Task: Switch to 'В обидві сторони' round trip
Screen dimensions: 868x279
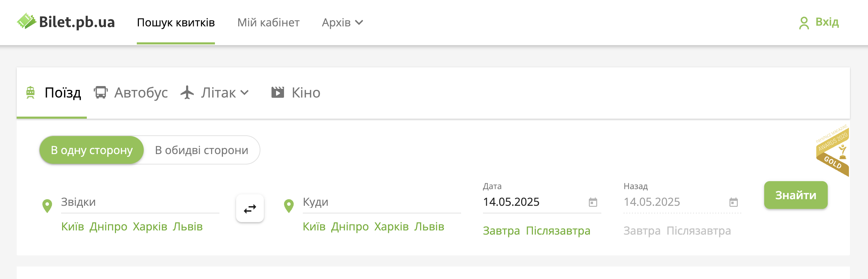Action: click(202, 150)
